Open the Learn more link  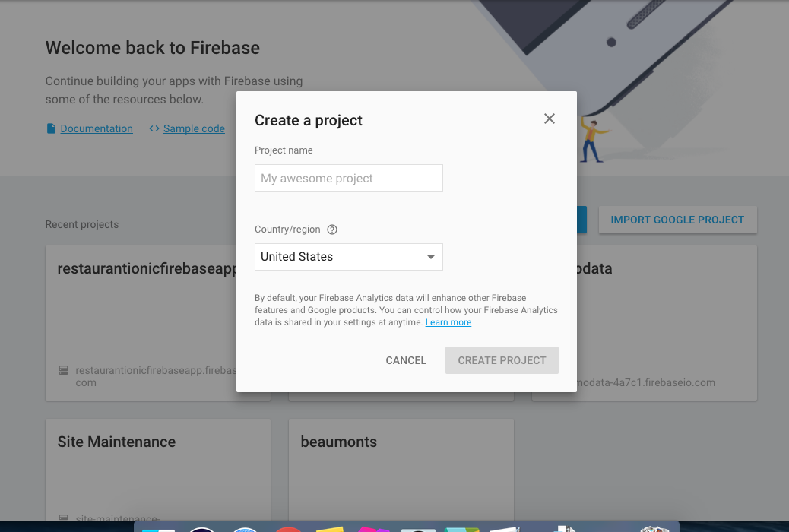pos(448,322)
